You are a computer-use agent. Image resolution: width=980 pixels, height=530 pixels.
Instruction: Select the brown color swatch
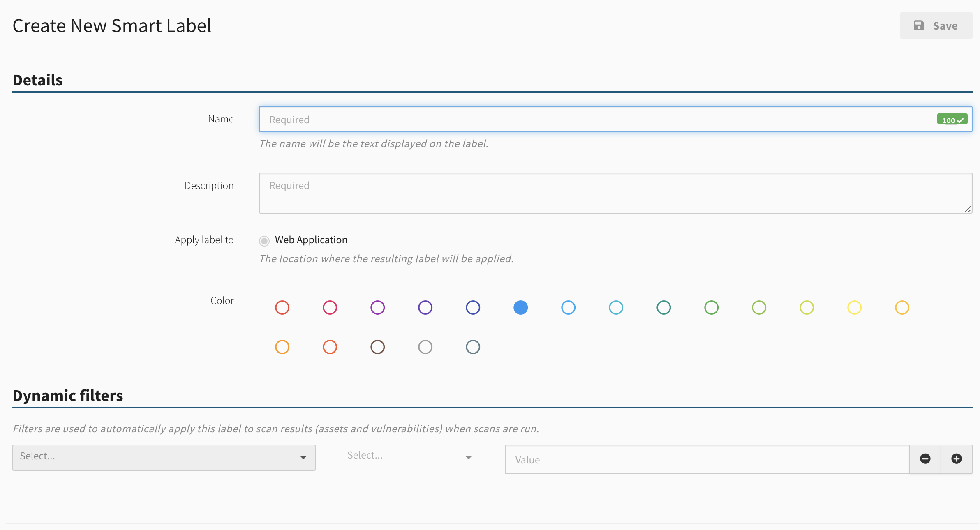tap(378, 347)
